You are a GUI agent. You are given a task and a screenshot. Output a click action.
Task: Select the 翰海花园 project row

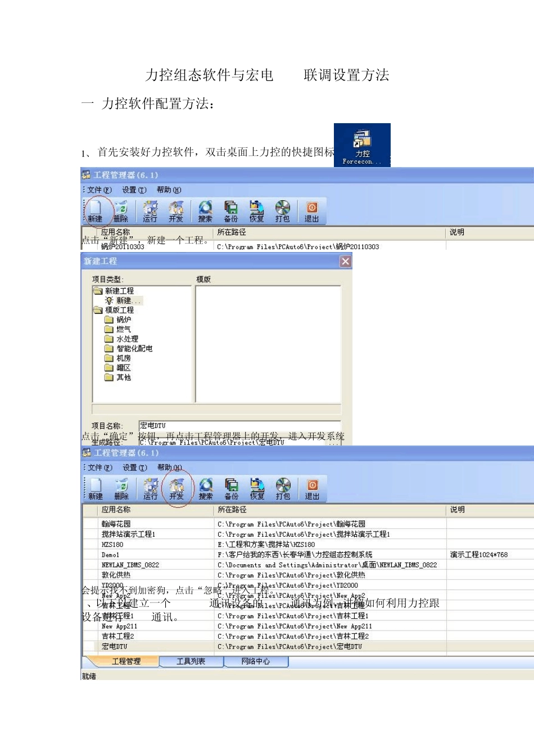(x=308, y=524)
